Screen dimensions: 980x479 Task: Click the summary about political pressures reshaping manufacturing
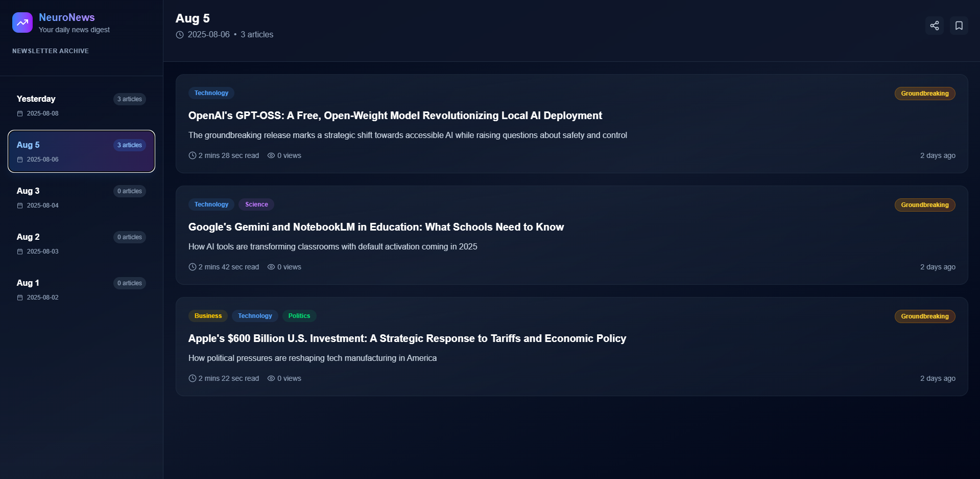point(313,358)
